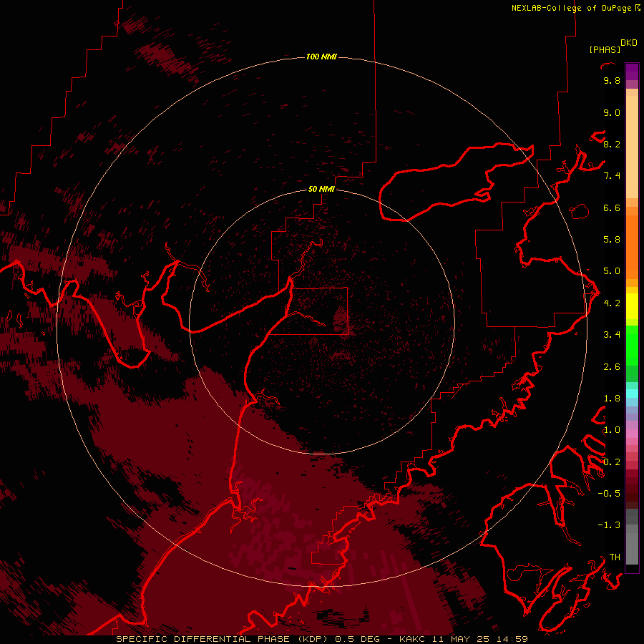This screenshot has width=644, height=644.
Task: Click the 100 NMI range ring label
Action: (321, 57)
